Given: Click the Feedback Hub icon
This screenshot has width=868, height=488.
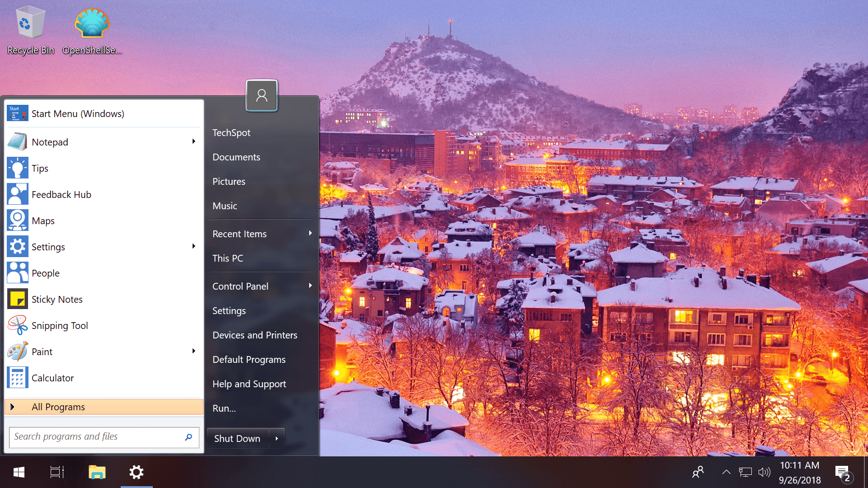Looking at the screenshot, I should (18, 194).
